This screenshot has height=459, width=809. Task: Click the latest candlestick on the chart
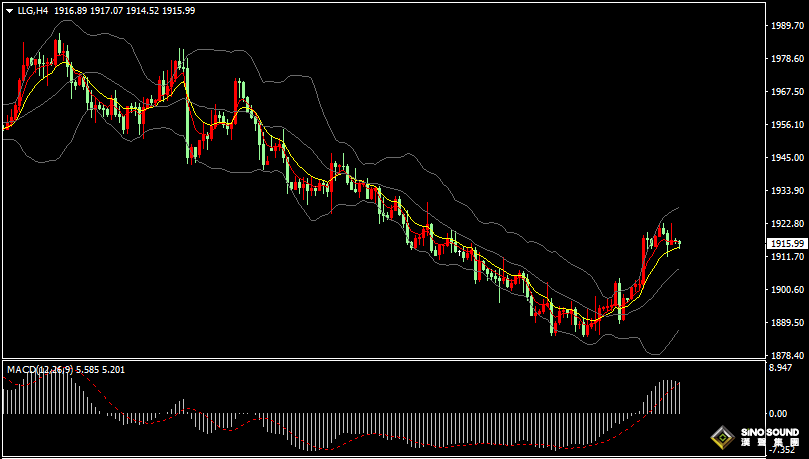coord(679,243)
